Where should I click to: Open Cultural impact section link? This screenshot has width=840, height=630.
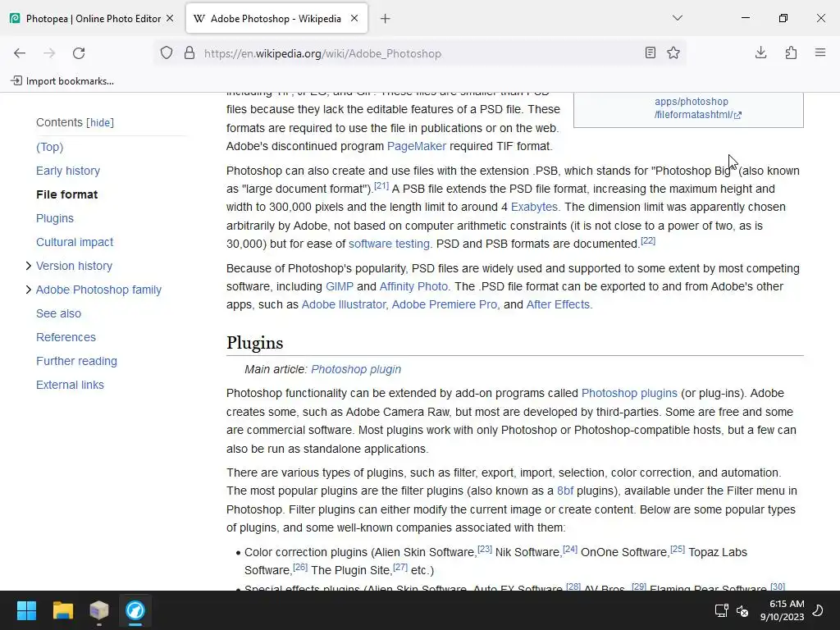(75, 242)
